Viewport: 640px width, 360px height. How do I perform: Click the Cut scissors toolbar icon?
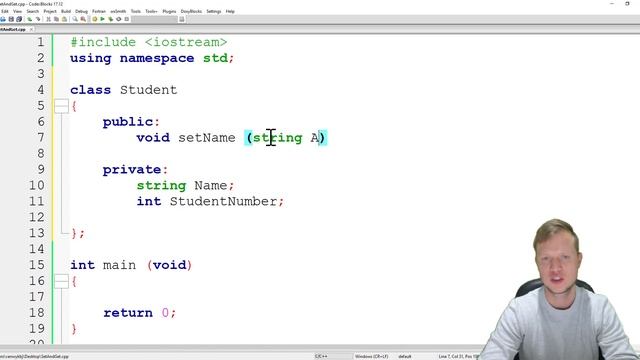49,19
